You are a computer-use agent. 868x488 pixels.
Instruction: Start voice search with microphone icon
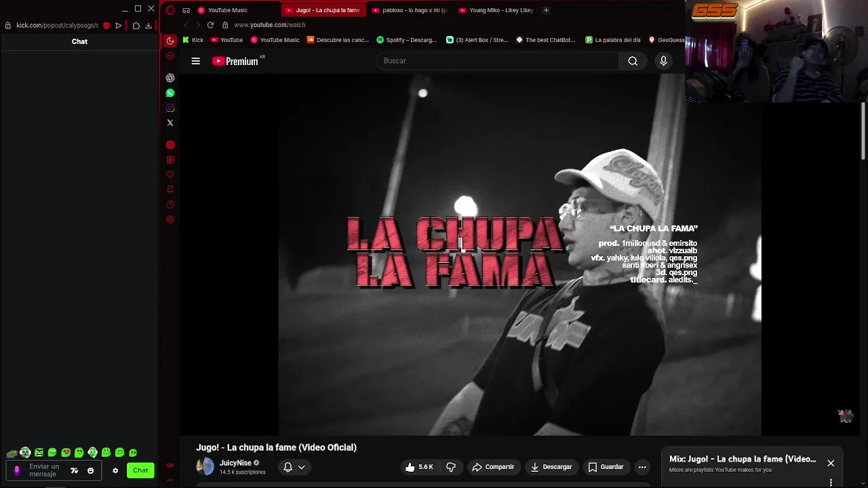pos(663,61)
